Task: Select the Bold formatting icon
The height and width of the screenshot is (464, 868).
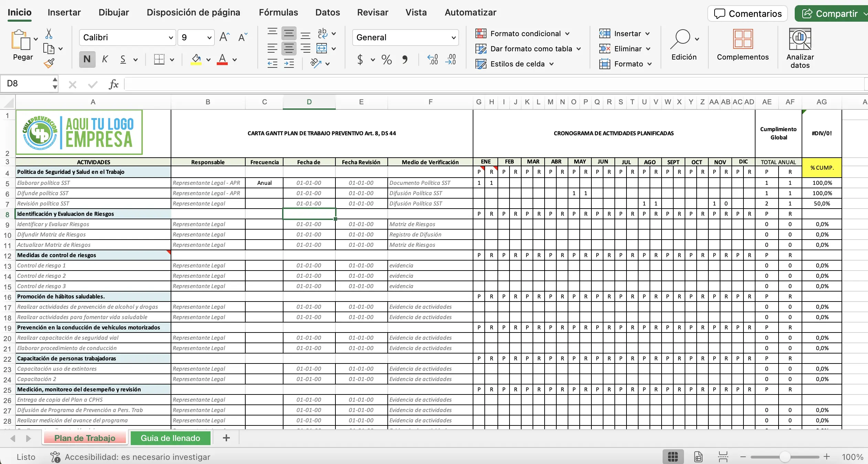Action: [87, 59]
